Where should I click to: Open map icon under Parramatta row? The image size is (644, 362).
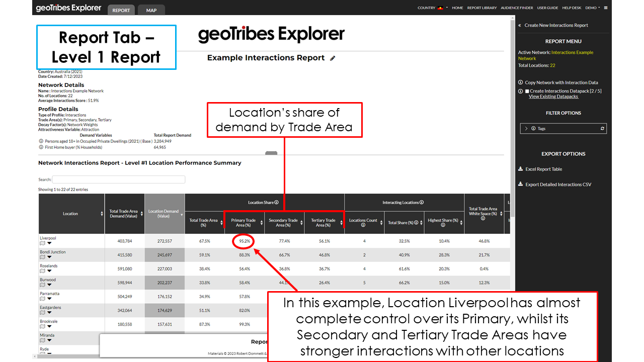[42, 298]
